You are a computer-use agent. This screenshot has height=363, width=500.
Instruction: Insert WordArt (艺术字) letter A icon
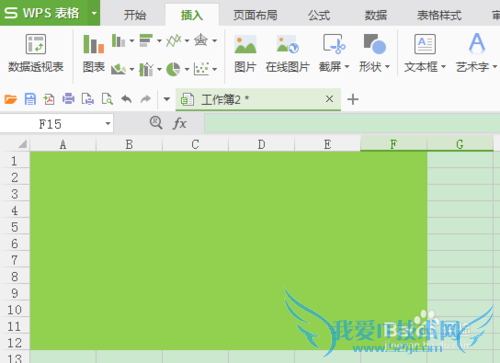477,44
